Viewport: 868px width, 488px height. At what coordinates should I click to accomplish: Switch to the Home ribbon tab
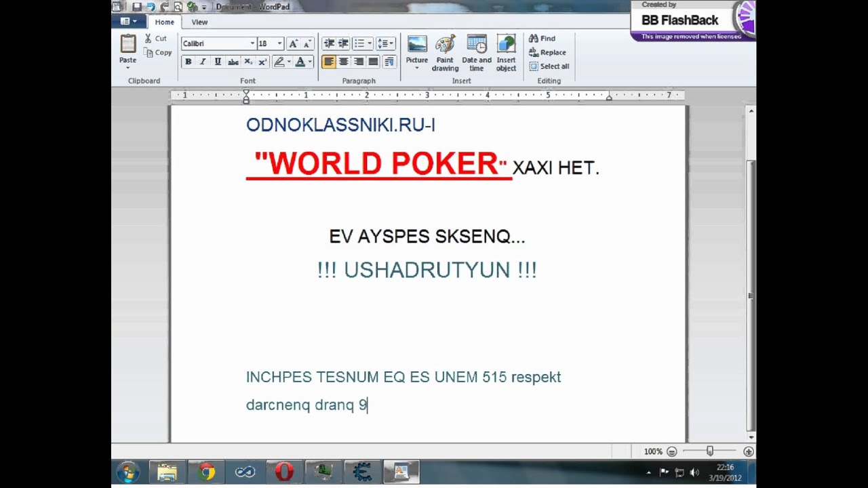pyautogui.click(x=164, y=22)
